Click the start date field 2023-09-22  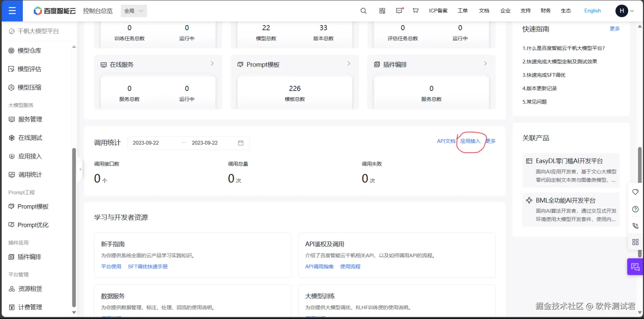click(146, 143)
